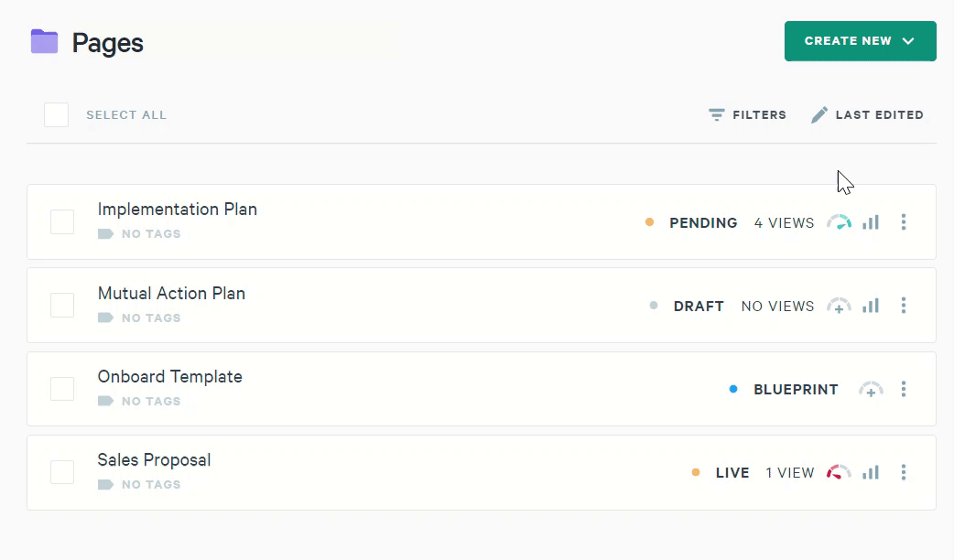Image resolution: width=954 pixels, height=560 pixels.
Task: Check the Select All checkbox
Action: [x=57, y=115]
